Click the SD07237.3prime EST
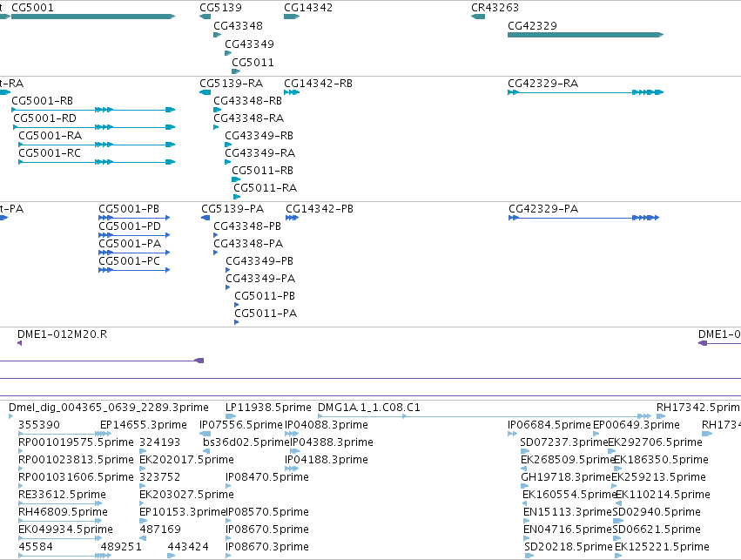The width and height of the screenshot is (741, 560). click(524, 451)
